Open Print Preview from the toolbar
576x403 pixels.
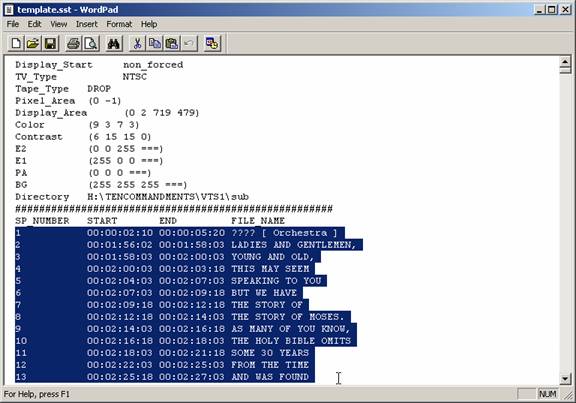pos(91,43)
